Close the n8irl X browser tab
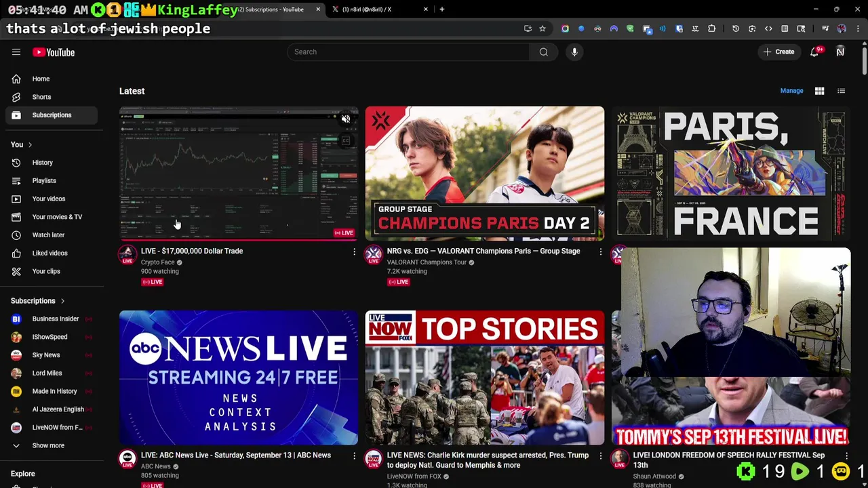The width and height of the screenshot is (868, 488). point(426,9)
